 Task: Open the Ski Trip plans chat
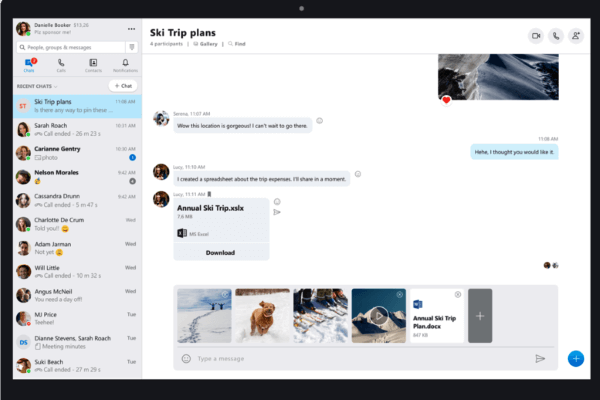(78, 106)
